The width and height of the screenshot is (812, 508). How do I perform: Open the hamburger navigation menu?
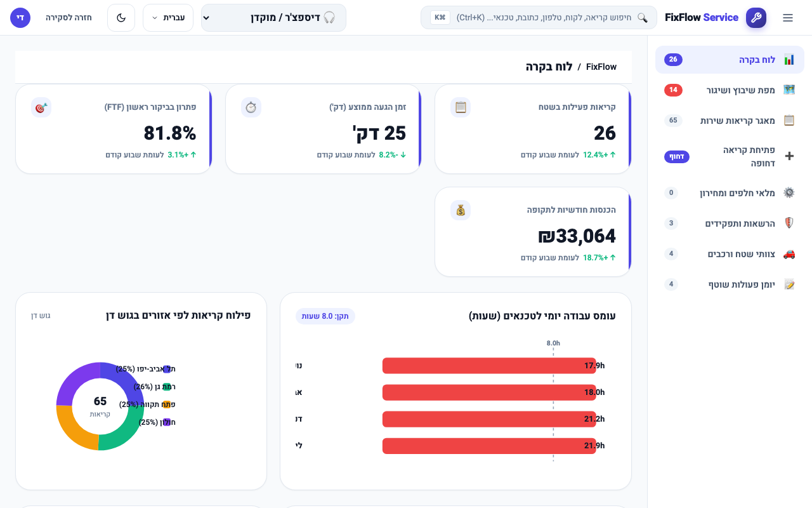788,18
